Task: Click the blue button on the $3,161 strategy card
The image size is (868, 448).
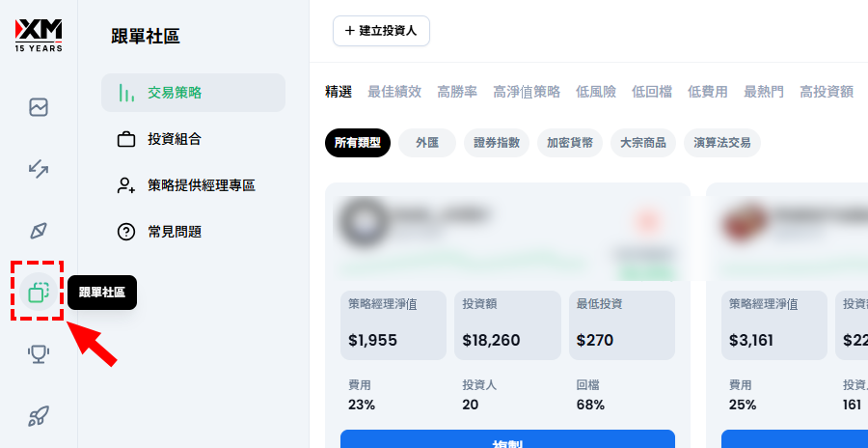Action: click(x=795, y=439)
